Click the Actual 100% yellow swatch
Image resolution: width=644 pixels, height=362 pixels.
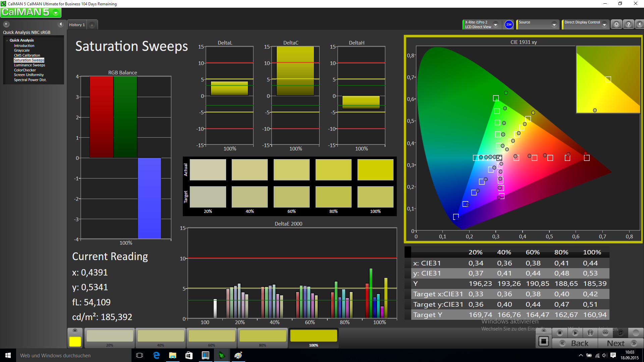pyautogui.click(x=375, y=170)
